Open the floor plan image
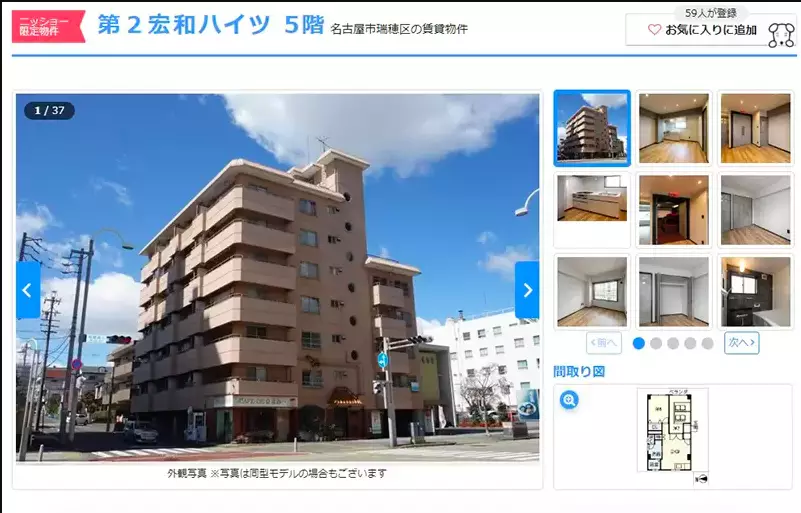 coord(672,430)
